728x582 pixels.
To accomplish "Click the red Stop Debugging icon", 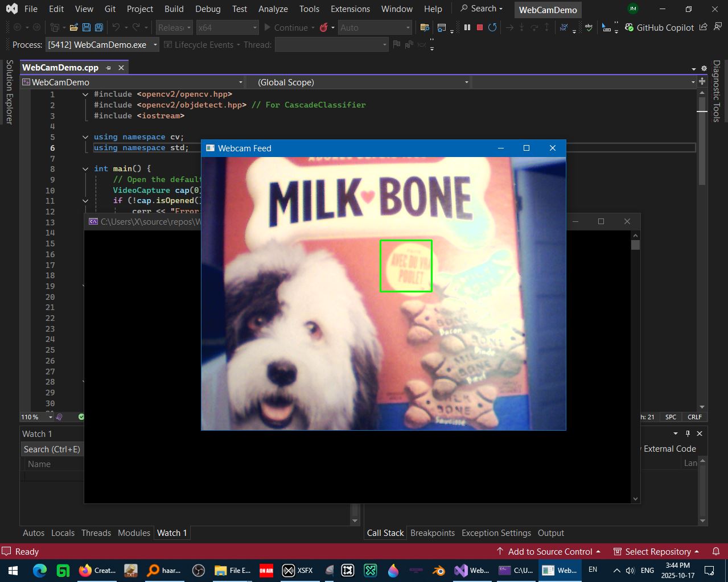I will coord(480,27).
